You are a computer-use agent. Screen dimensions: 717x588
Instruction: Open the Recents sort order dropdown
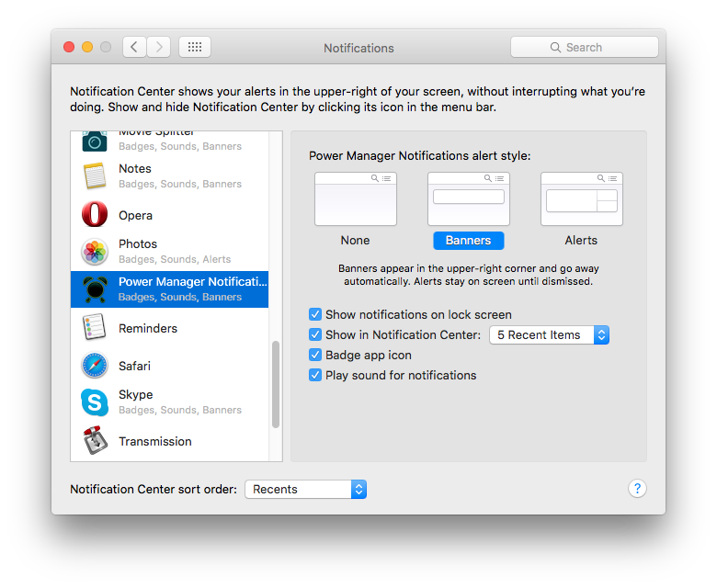pyautogui.click(x=305, y=490)
